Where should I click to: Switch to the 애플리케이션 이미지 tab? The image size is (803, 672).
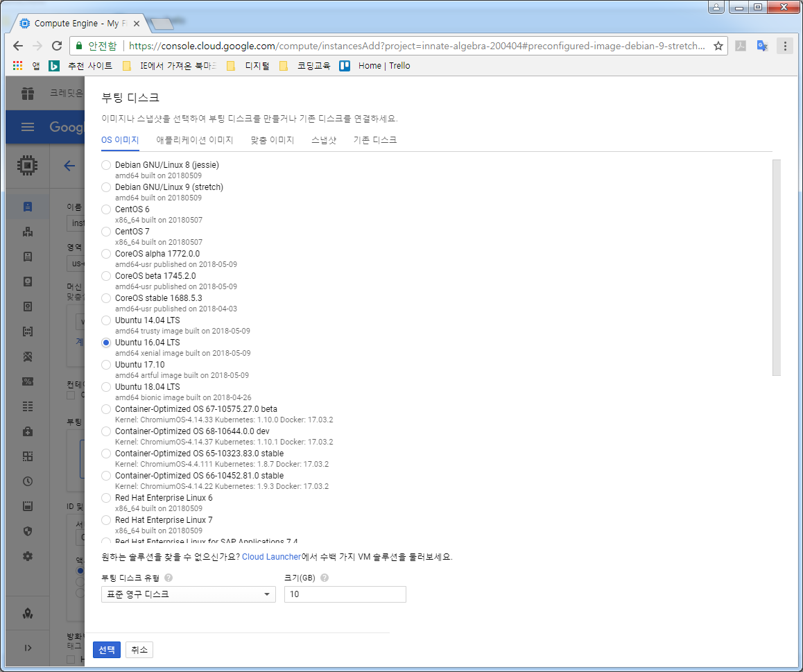195,140
